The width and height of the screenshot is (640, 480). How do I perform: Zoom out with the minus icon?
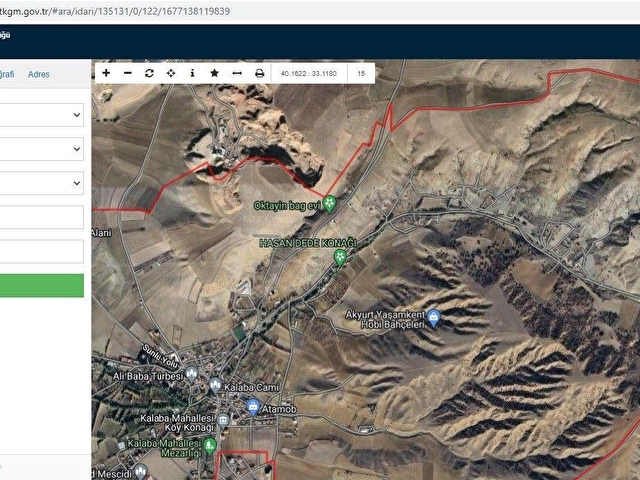(x=128, y=73)
